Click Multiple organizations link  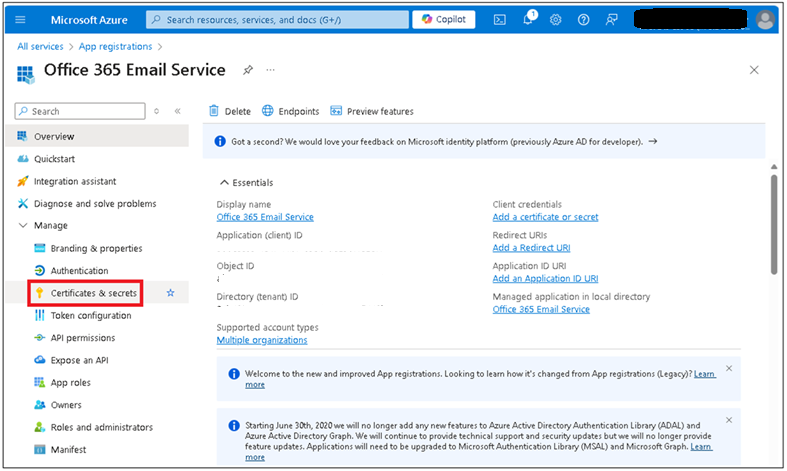click(261, 340)
